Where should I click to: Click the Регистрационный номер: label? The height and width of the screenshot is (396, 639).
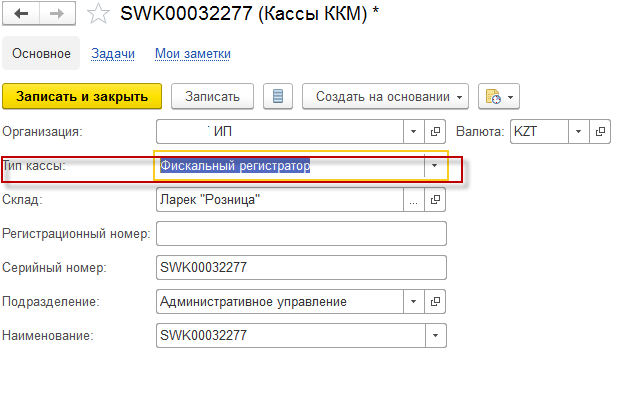click(x=76, y=233)
